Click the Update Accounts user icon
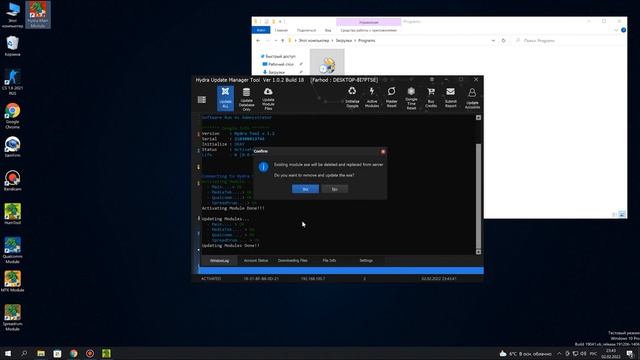This screenshot has width=640, height=360. [472, 98]
